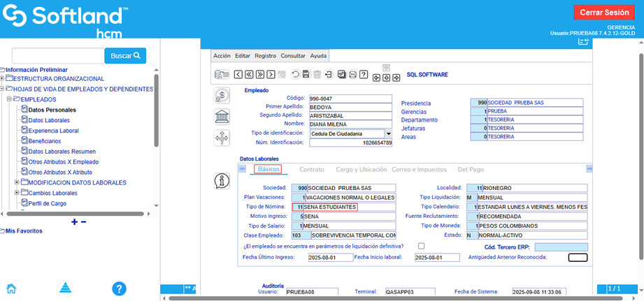Screen dimensions: 644x301
Task: Click the save (floppy disk) toolbar icon
Action: 306,75
